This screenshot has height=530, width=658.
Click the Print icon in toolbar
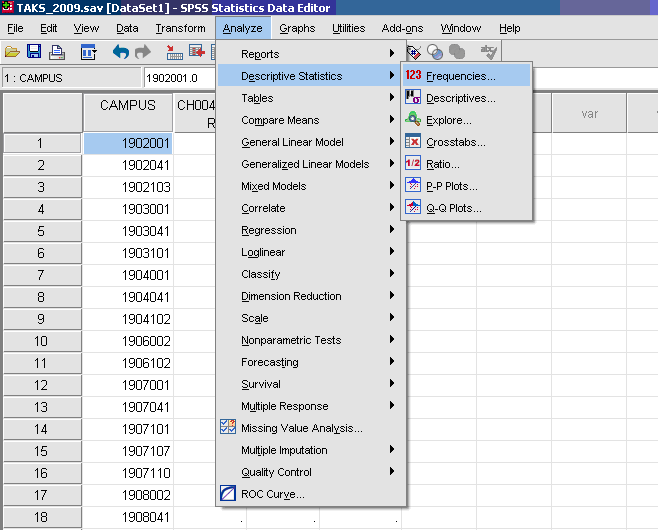pos(57,52)
